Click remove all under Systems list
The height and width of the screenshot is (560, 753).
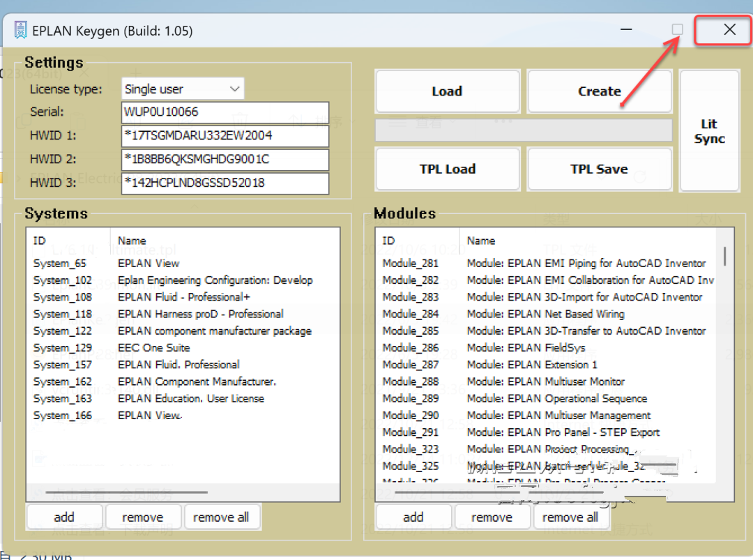click(x=222, y=517)
